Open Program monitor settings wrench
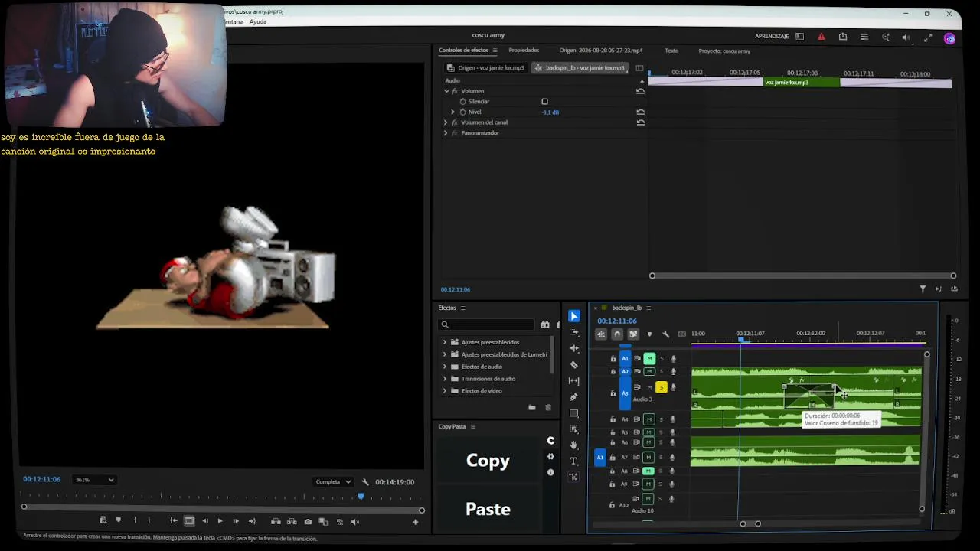 [x=365, y=482]
